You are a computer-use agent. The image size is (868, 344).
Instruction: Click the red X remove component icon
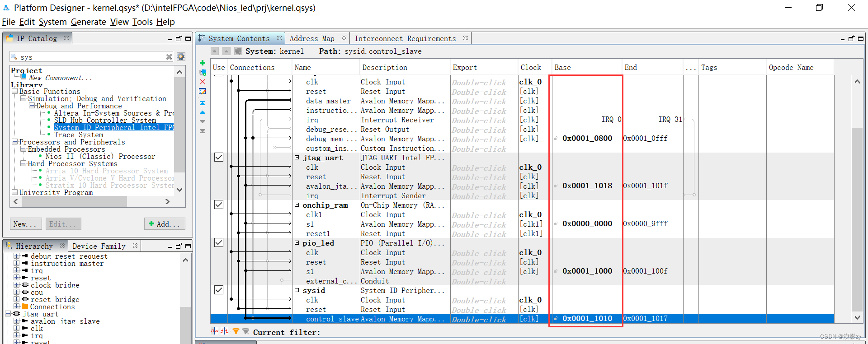203,82
